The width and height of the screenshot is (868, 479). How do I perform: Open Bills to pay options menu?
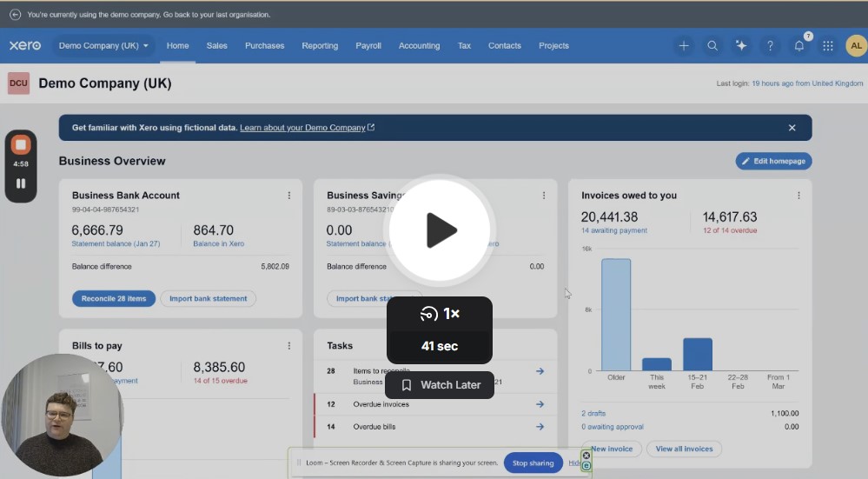[289, 345]
